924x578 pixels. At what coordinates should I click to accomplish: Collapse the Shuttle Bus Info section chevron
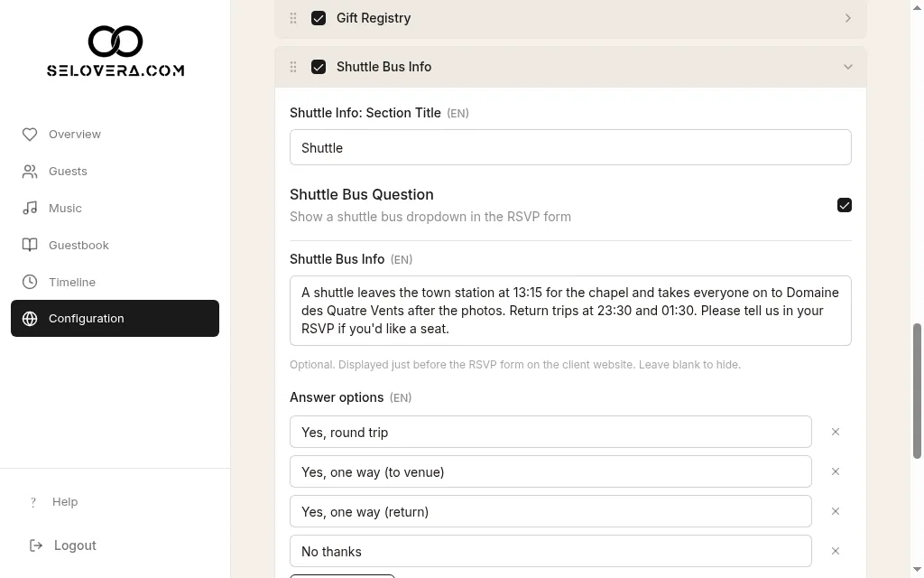pyautogui.click(x=848, y=67)
